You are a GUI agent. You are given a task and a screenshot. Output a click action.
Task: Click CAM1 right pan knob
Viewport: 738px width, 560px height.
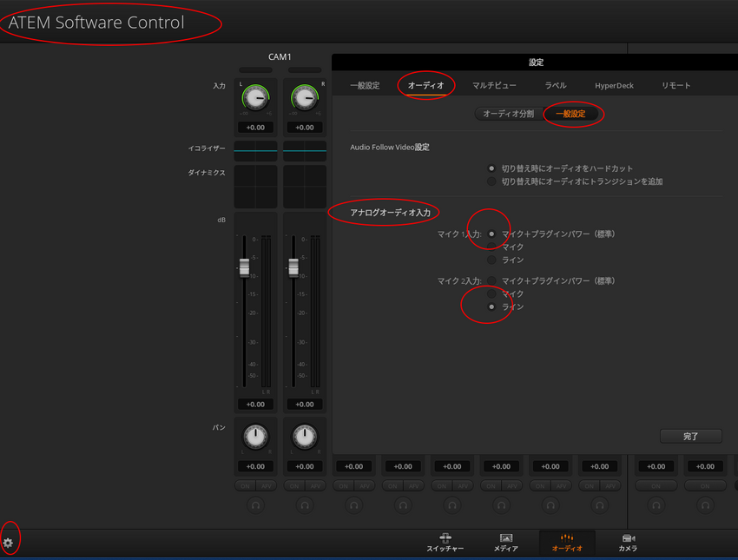(x=305, y=437)
